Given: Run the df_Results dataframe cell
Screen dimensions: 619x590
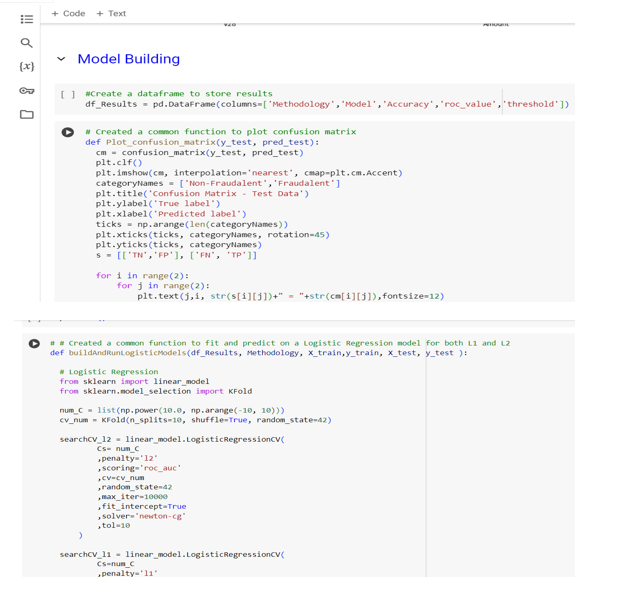Looking at the screenshot, I should (68, 94).
